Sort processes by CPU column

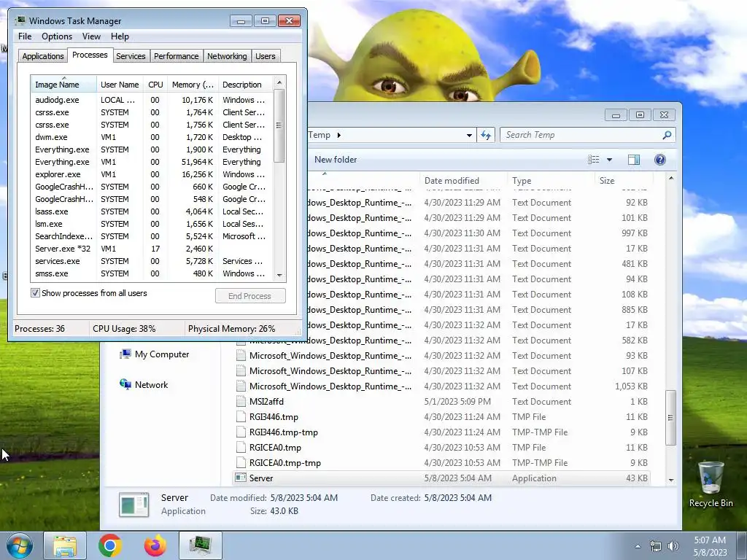pos(155,85)
